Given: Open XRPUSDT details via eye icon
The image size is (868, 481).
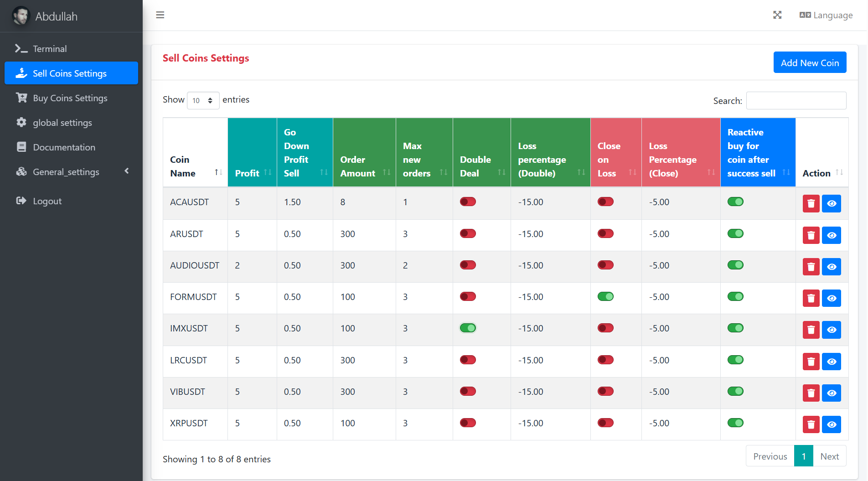Looking at the screenshot, I should (831, 424).
